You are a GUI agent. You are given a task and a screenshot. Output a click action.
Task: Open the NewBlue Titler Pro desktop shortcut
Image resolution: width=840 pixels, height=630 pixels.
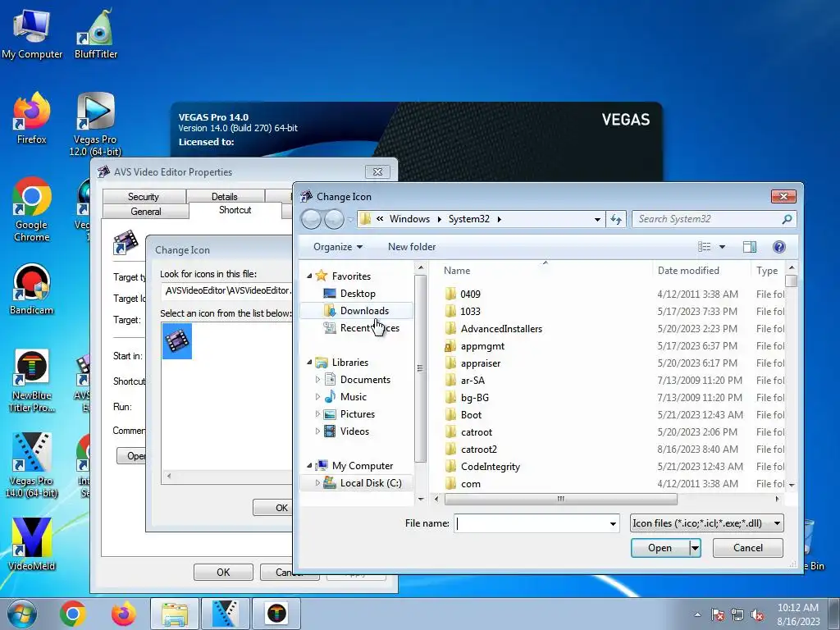tap(32, 381)
